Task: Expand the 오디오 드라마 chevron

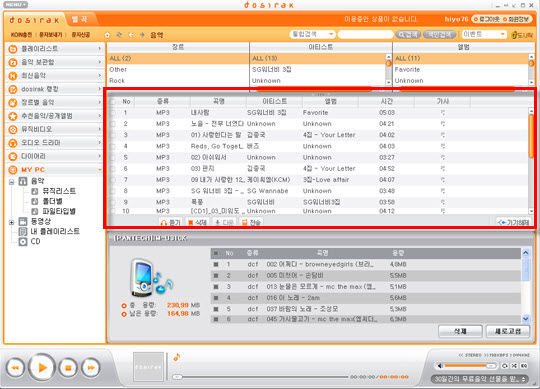Action: point(100,143)
